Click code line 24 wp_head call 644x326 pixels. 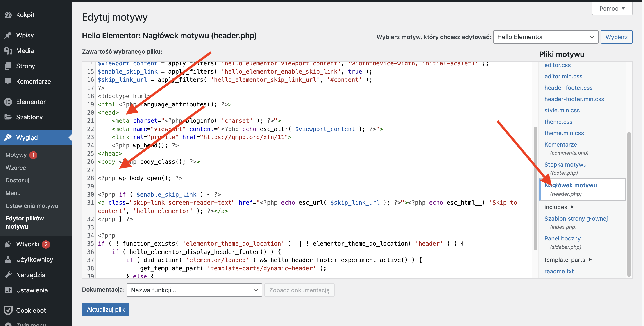pos(145,145)
